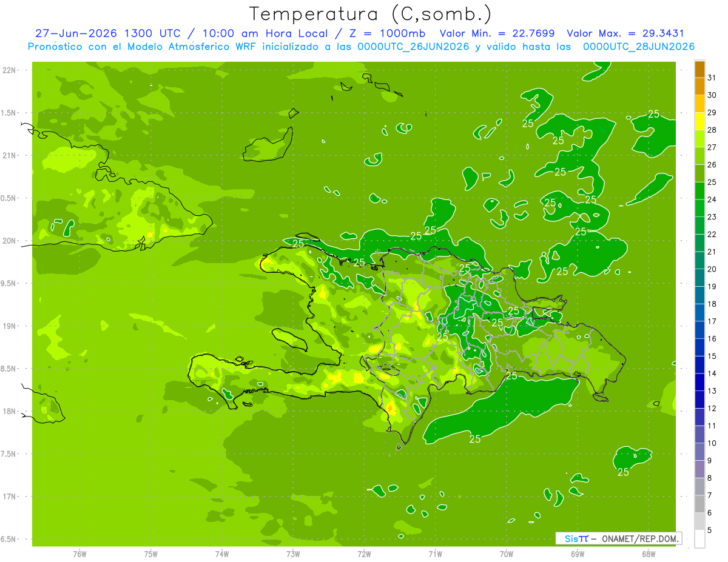Pick the orange legend swatch between 30 and 31
The height and width of the screenshot is (562, 728).
[x=699, y=87]
